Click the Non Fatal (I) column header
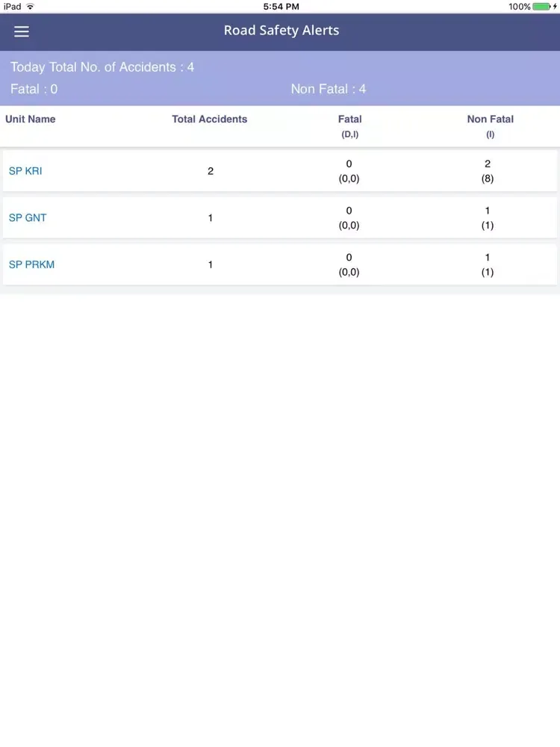 click(x=490, y=125)
